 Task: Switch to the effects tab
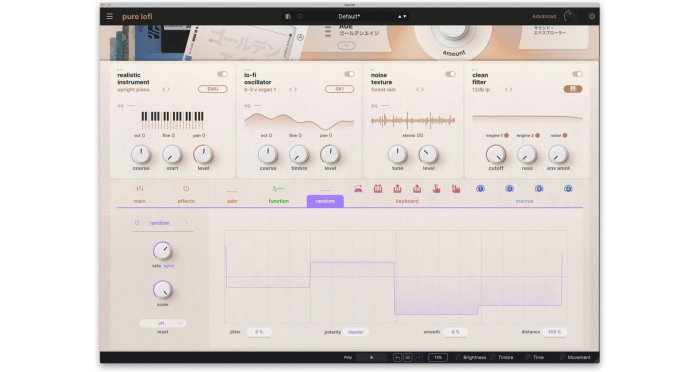click(x=186, y=194)
